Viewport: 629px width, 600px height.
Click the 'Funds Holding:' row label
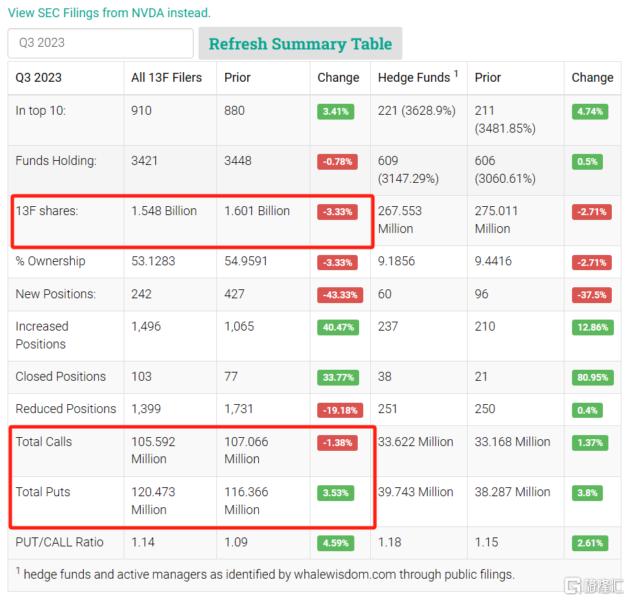pyautogui.click(x=56, y=161)
